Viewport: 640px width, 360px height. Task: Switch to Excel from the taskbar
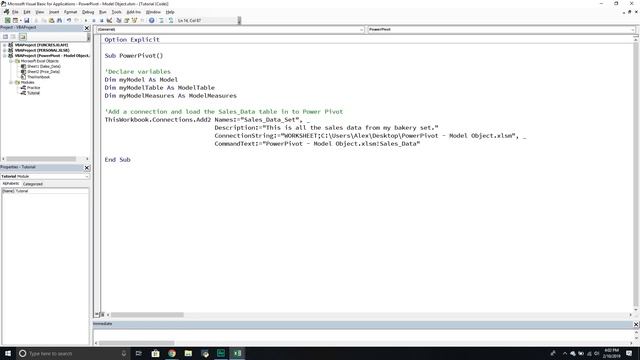237,353
